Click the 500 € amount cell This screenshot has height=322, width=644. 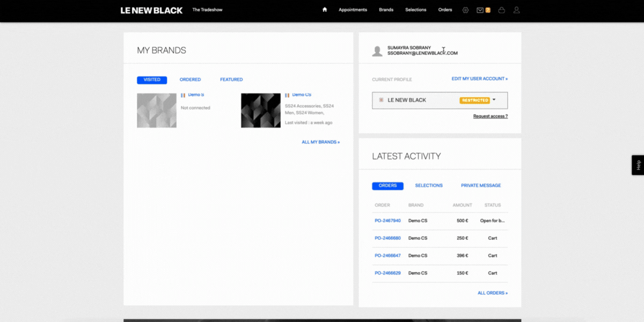(462, 221)
